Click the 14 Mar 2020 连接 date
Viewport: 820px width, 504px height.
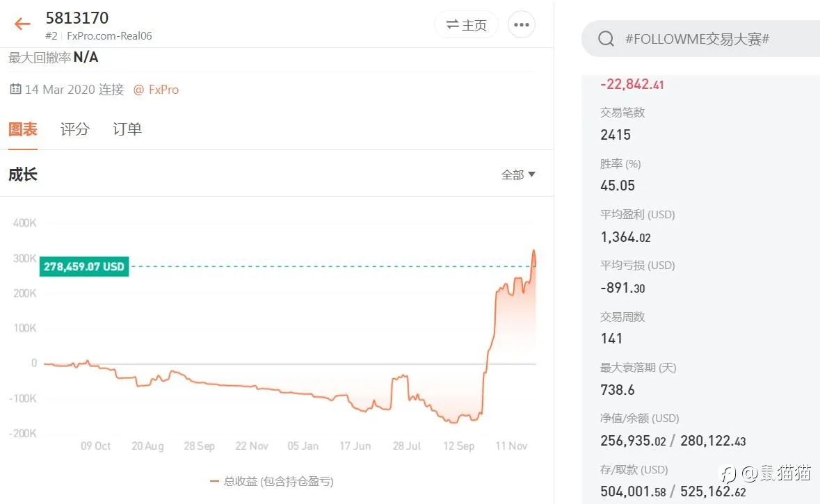74,90
